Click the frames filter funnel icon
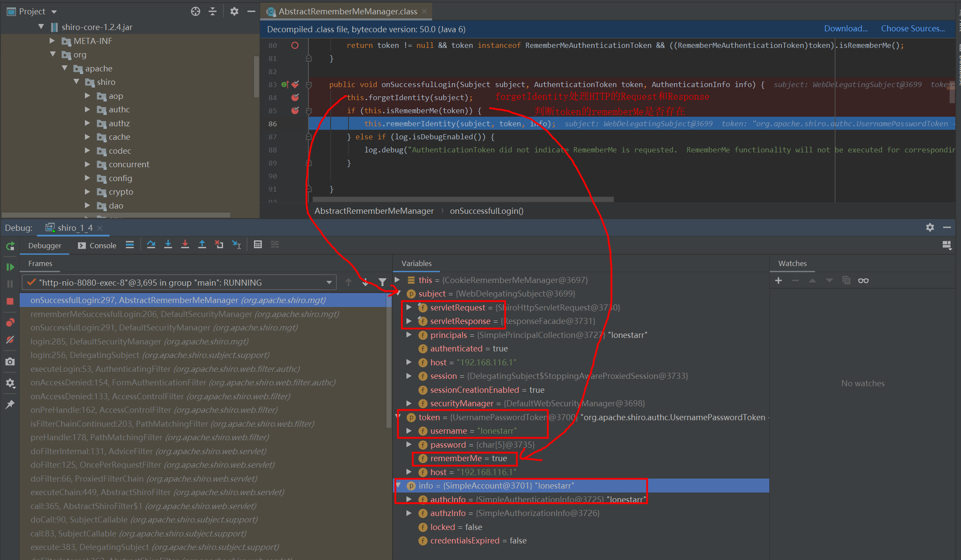This screenshot has height=560, width=961. 382,282
